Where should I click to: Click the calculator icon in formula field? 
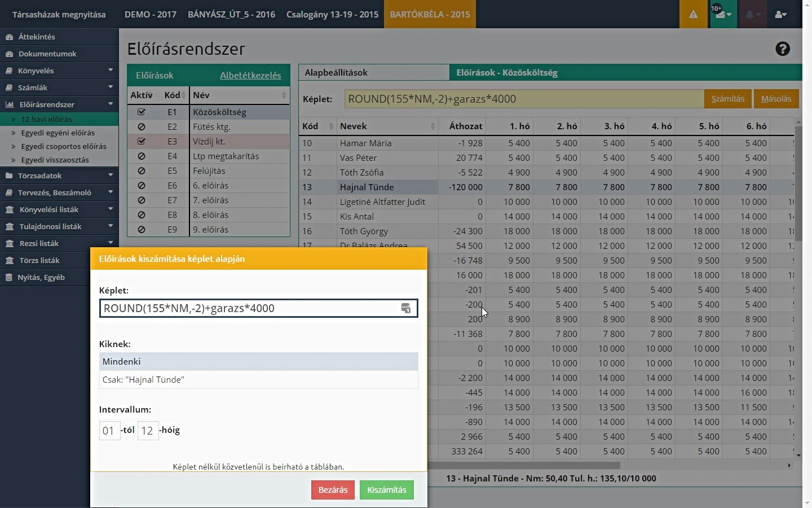pos(405,308)
